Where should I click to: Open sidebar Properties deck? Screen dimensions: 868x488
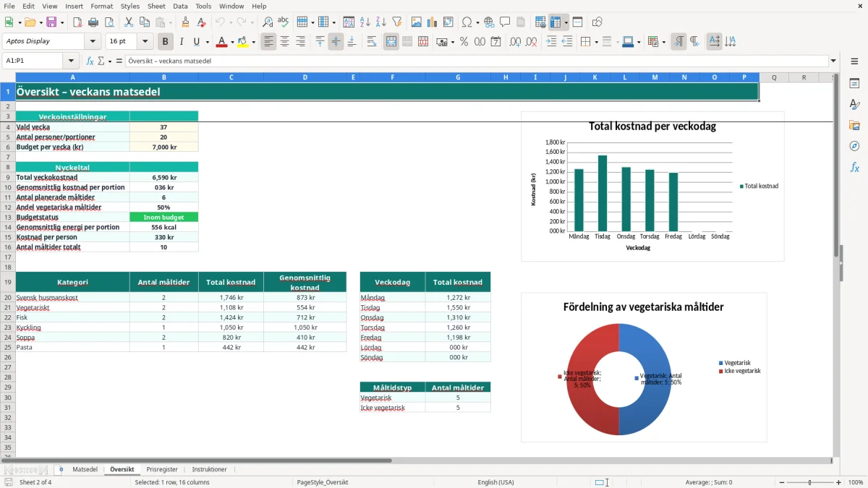coord(854,84)
